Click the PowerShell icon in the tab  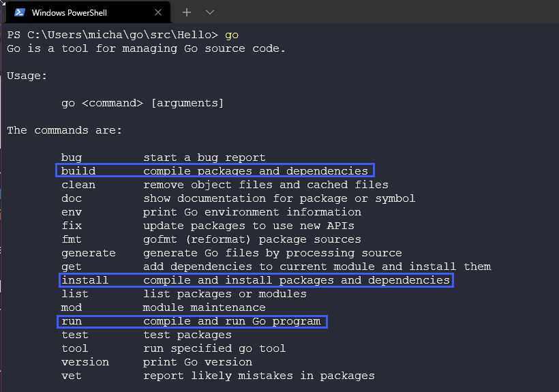coord(20,12)
